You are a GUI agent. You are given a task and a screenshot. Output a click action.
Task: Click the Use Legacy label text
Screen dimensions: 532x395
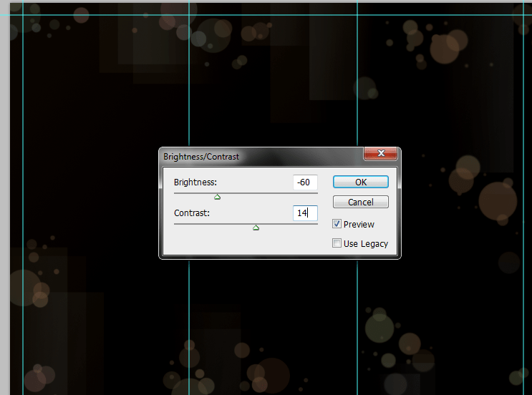click(366, 244)
